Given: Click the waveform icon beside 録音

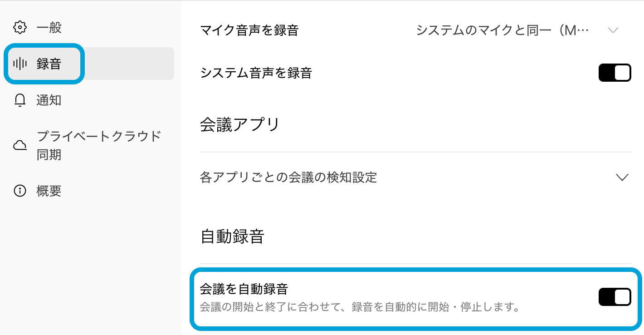Looking at the screenshot, I should coord(20,64).
